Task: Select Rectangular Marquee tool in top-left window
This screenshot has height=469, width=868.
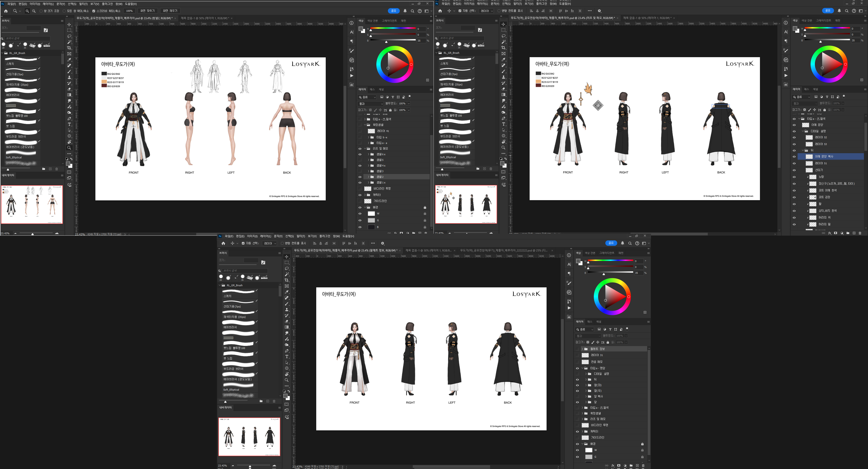Action: [x=69, y=30]
